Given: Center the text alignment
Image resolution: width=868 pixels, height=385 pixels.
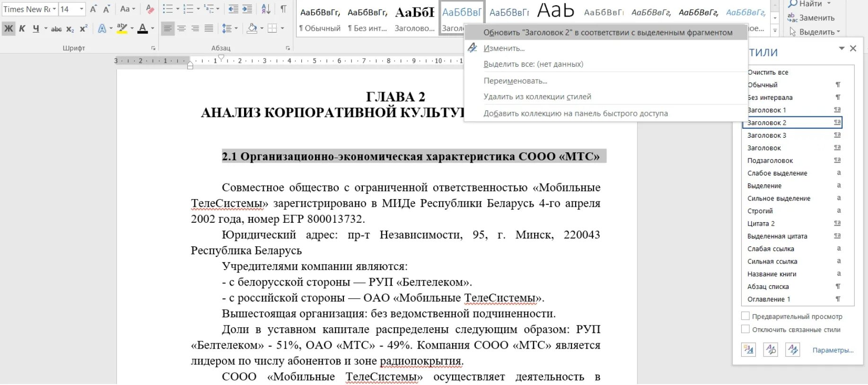Looking at the screenshot, I should (x=181, y=29).
